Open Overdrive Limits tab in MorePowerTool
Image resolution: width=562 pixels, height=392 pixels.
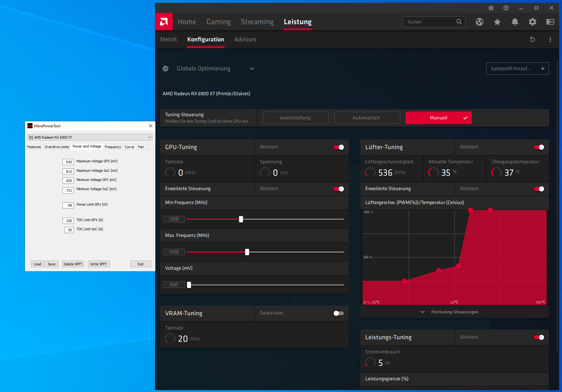click(x=57, y=147)
